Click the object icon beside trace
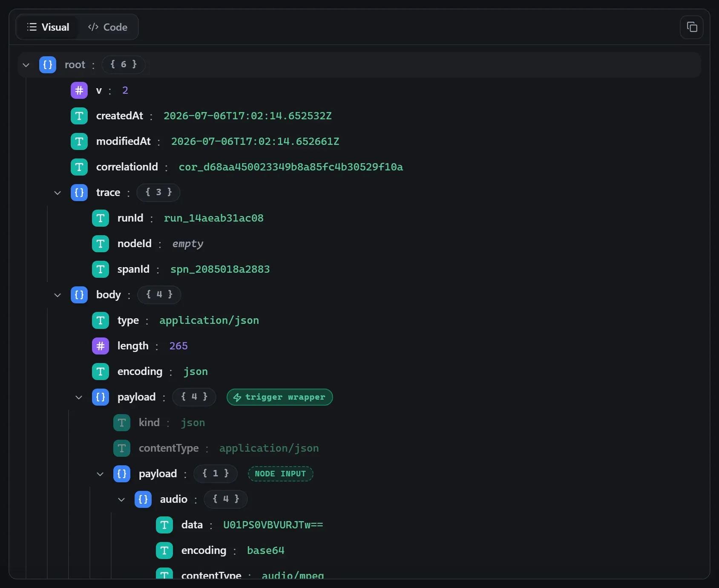The height and width of the screenshot is (588, 719). [79, 193]
